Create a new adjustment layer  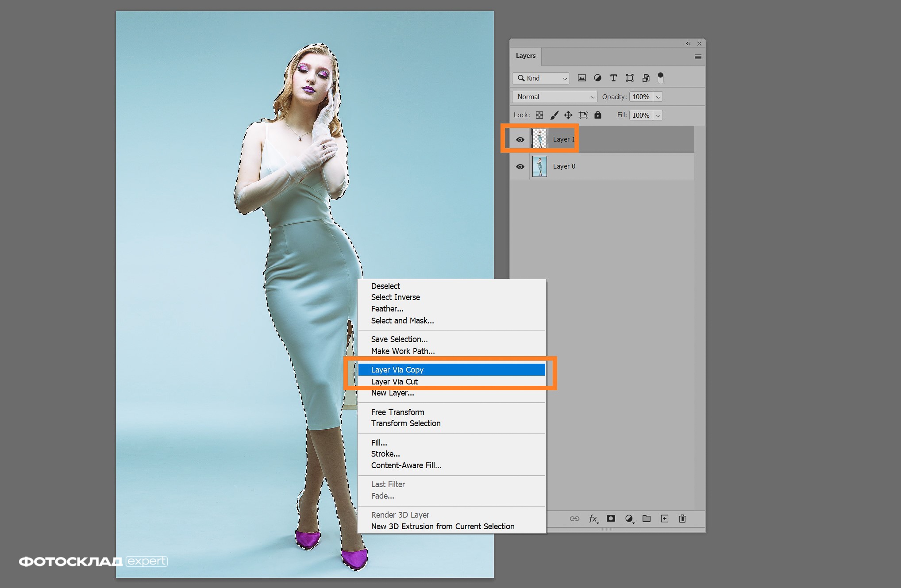[x=629, y=519]
